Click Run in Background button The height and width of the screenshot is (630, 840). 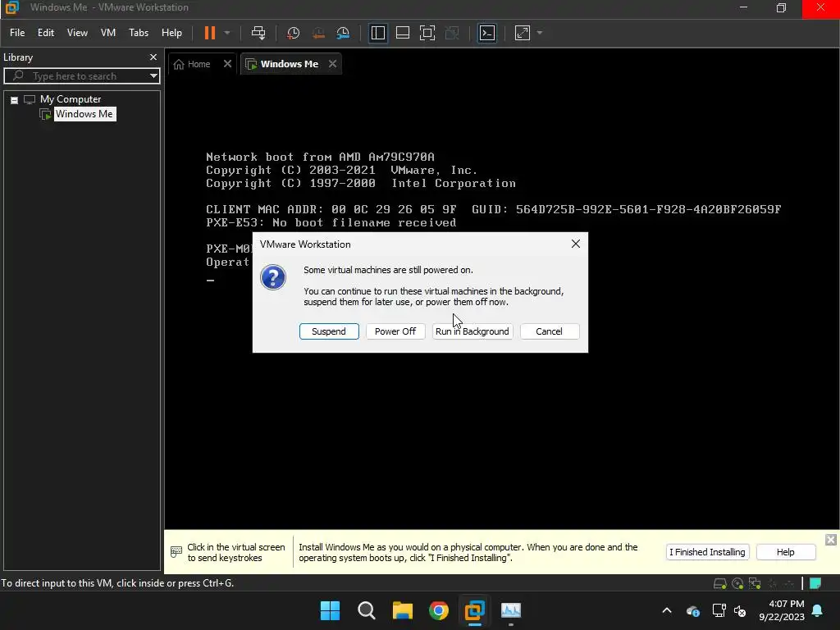pyautogui.click(x=472, y=331)
